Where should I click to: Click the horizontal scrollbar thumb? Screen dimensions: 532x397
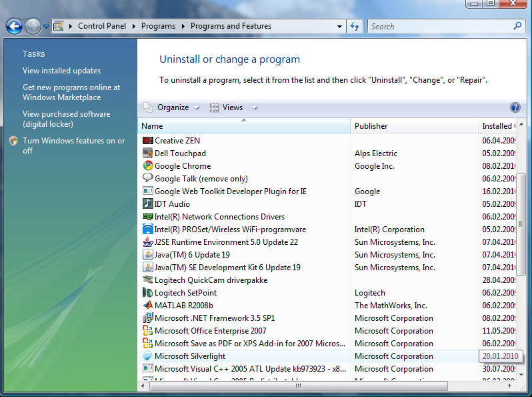coord(298,386)
